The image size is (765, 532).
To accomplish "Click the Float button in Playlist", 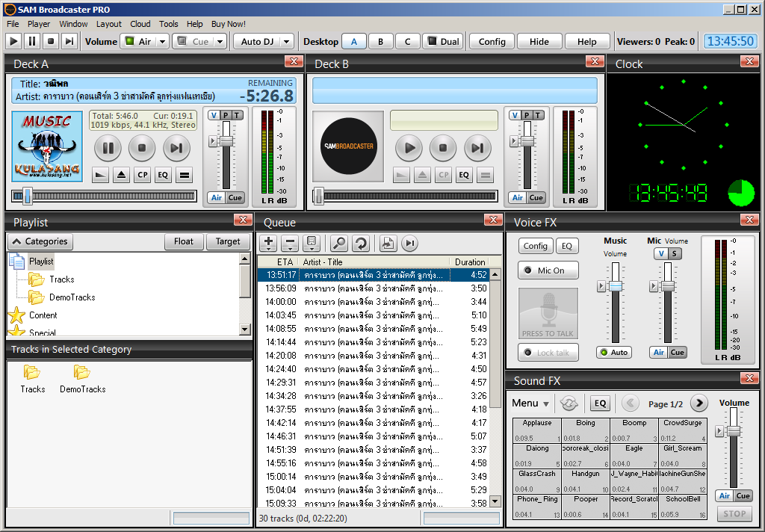I will coord(184,241).
